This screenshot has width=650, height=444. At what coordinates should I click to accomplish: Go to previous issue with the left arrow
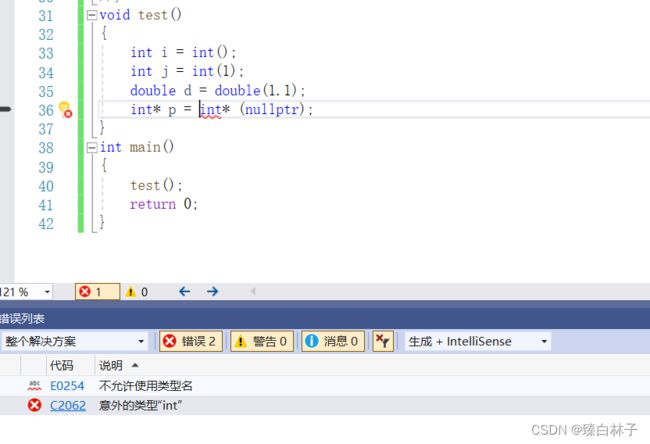(x=184, y=292)
